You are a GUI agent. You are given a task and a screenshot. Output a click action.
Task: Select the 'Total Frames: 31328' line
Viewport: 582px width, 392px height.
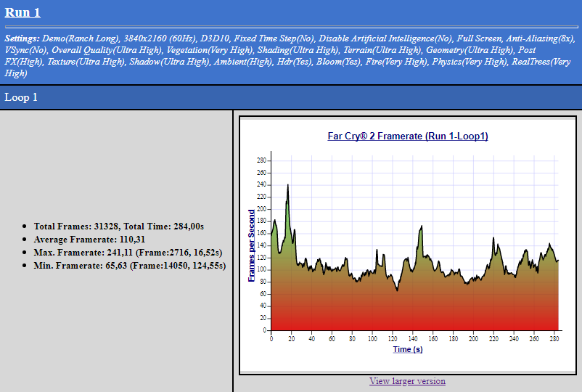coord(119,226)
